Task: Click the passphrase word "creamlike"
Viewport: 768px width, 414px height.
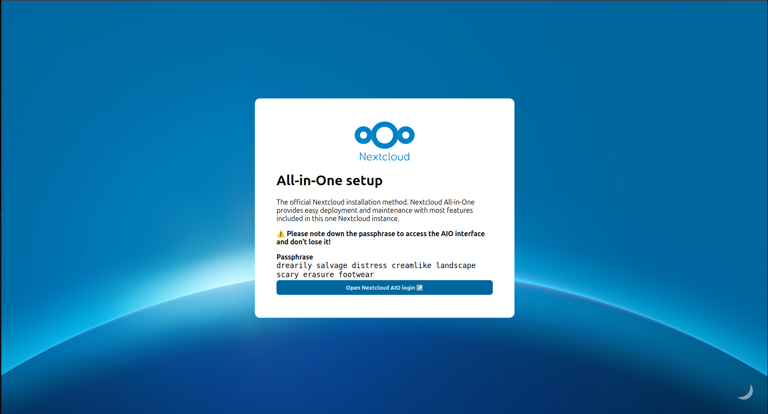Action: 411,266
